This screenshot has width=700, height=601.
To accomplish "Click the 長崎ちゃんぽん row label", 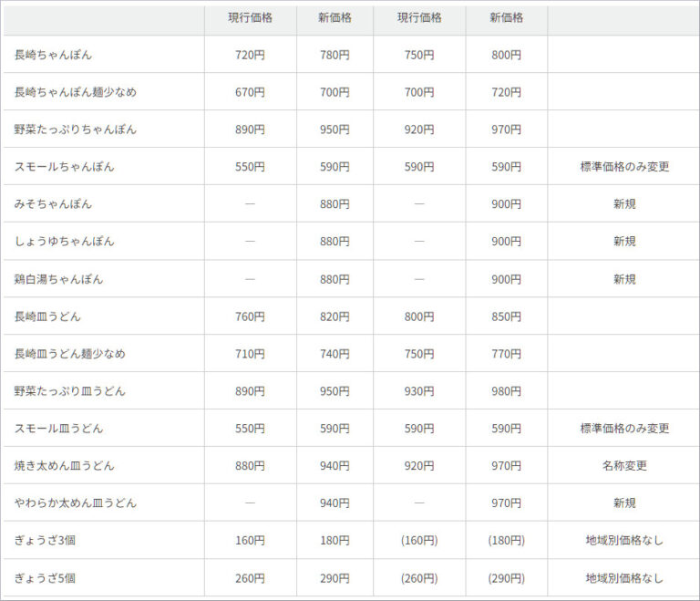I will click(53, 55).
